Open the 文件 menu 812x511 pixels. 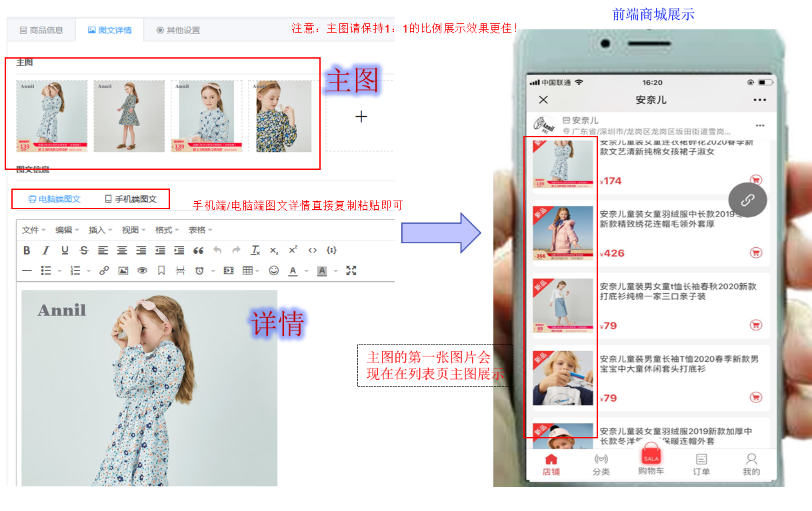coord(33,230)
